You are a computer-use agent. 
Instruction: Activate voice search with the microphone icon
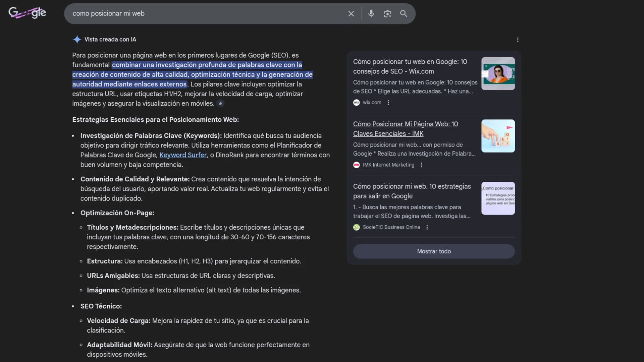[371, 14]
